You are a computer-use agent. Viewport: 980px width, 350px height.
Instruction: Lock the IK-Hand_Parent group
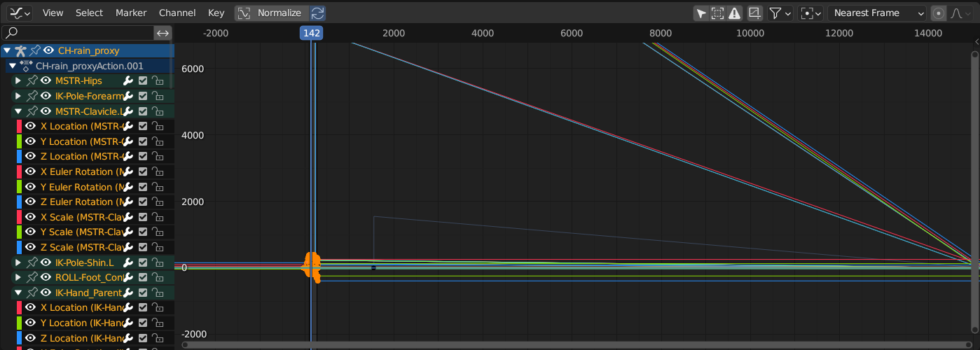[x=158, y=293]
